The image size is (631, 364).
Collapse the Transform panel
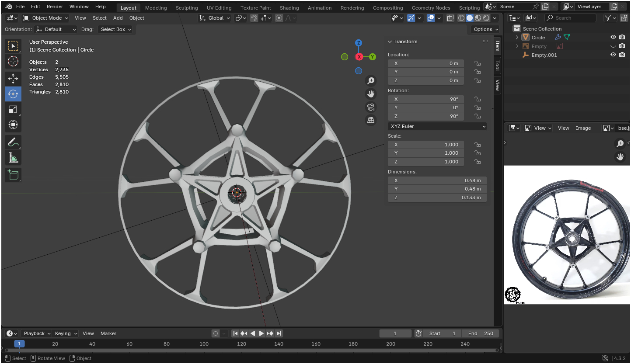click(x=390, y=42)
